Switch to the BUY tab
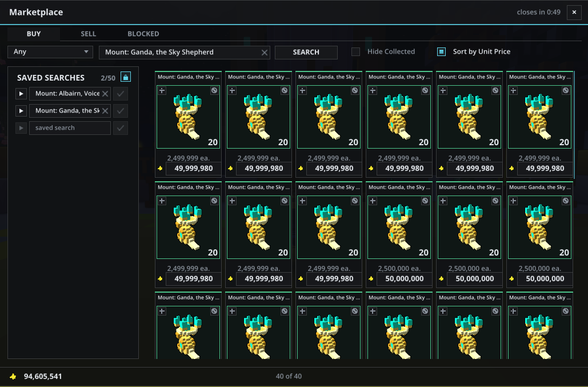The width and height of the screenshot is (588, 387). [x=34, y=34]
